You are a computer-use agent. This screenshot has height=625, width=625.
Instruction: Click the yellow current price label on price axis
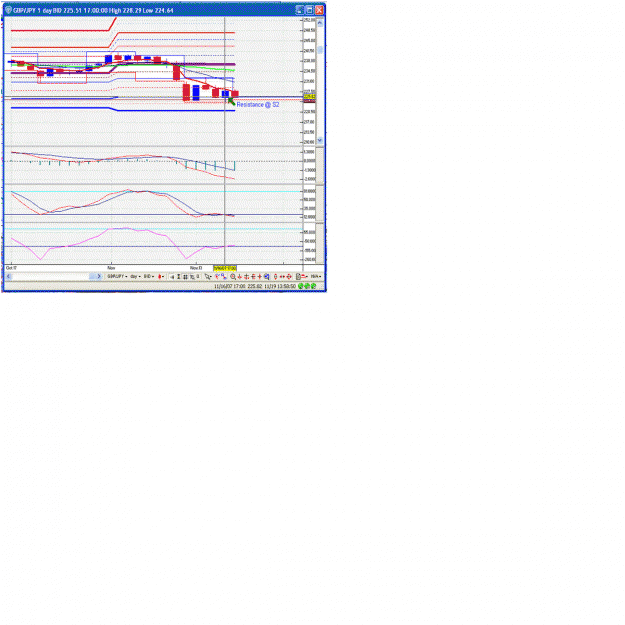(310, 97)
